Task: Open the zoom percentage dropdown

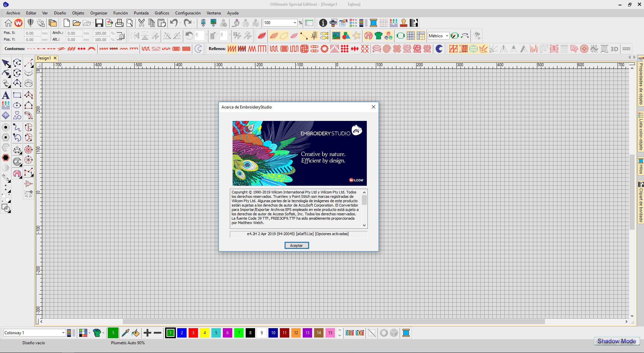Action: click(295, 23)
